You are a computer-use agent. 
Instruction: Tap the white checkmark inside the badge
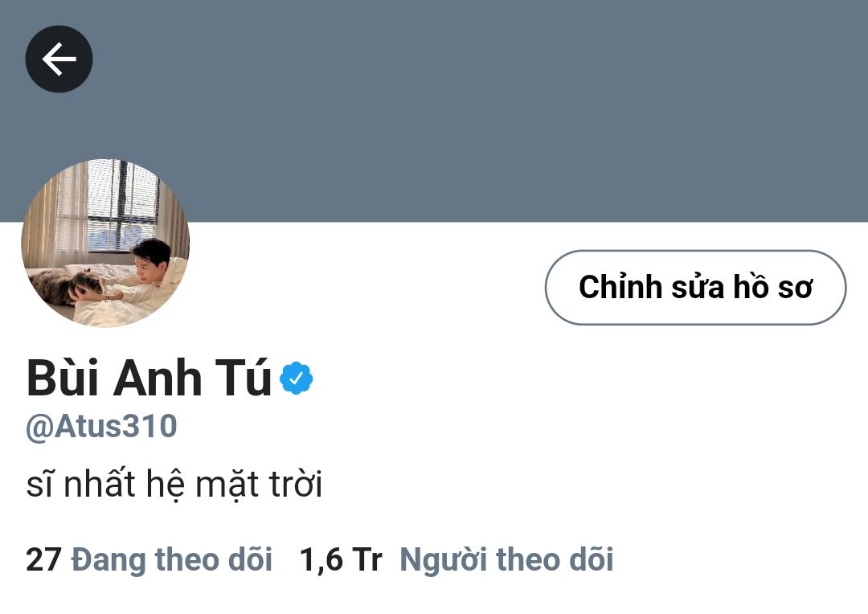coord(297,379)
